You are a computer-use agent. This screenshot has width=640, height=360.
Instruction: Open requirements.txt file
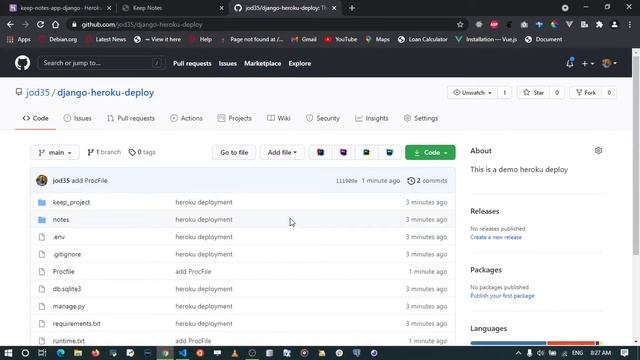[x=76, y=323]
